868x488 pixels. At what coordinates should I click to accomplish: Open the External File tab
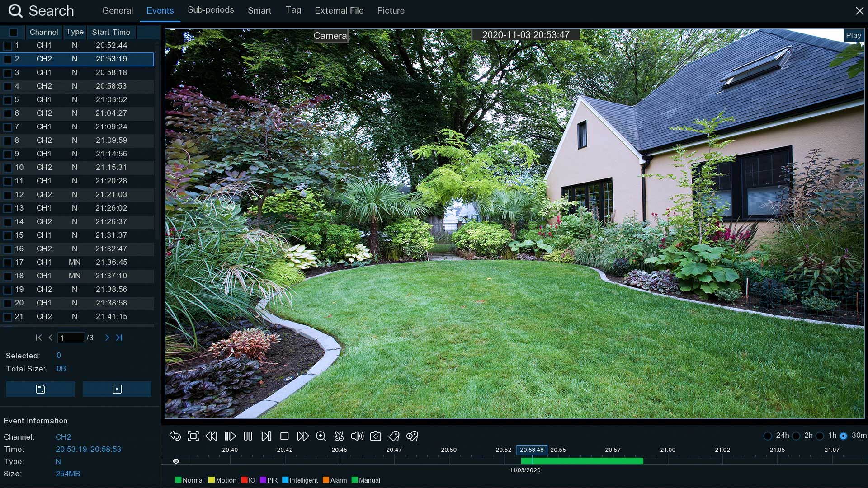click(x=339, y=10)
